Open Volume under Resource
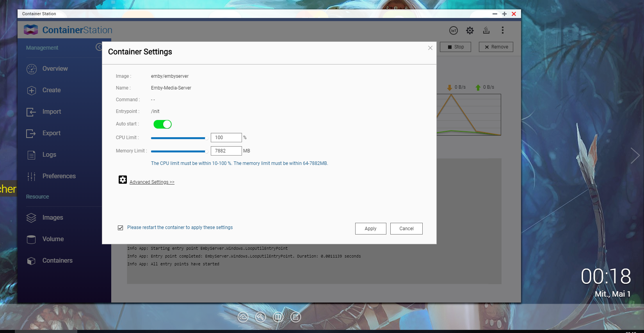The width and height of the screenshot is (644, 333). (x=53, y=239)
